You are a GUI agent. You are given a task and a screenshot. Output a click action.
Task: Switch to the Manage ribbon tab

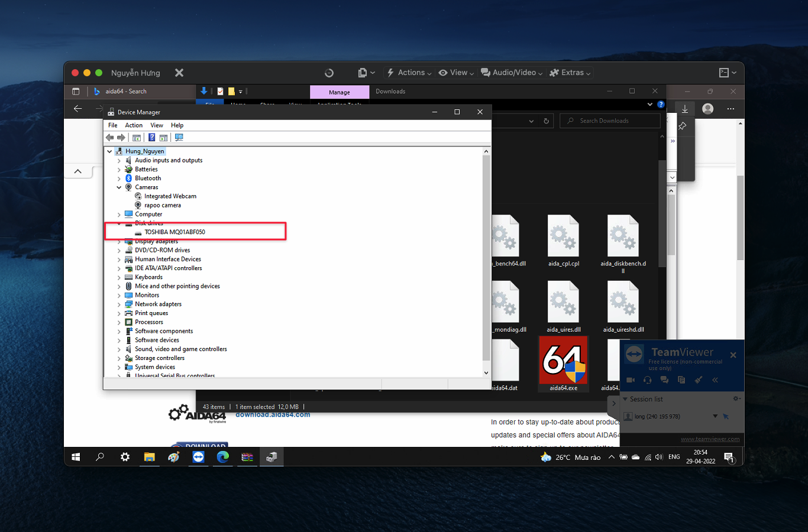pos(340,92)
